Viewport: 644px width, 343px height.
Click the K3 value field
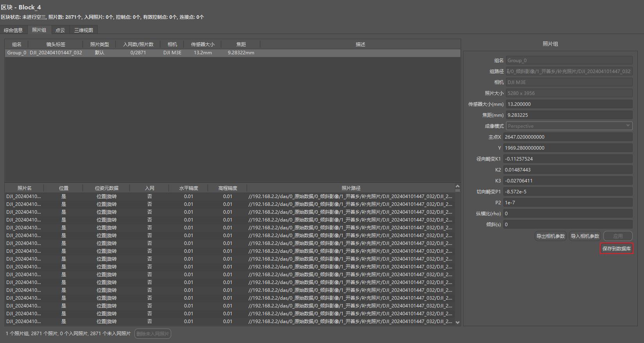(x=567, y=180)
